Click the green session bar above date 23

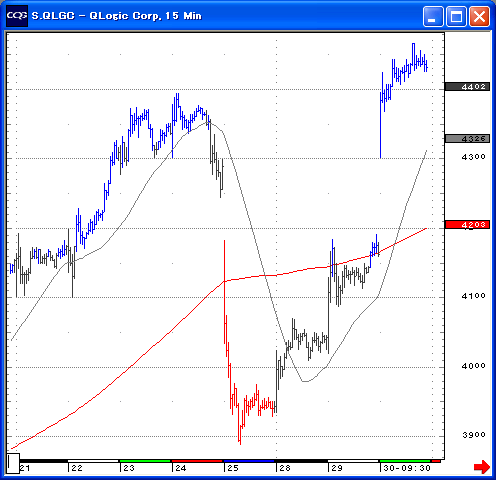145,461
